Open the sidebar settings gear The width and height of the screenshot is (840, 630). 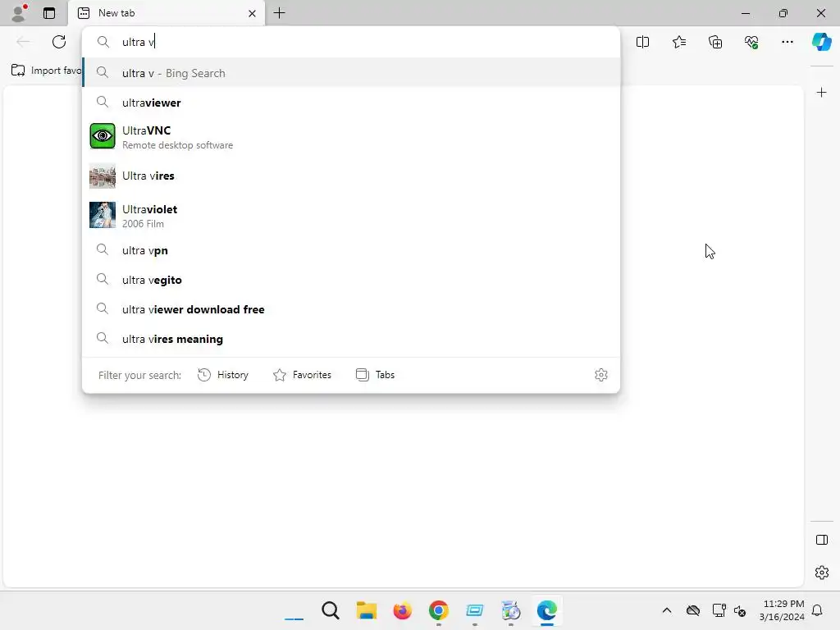(821, 572)
